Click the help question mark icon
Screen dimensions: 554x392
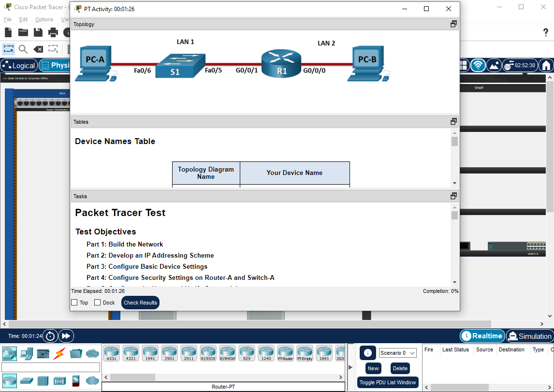click(546, 32)
